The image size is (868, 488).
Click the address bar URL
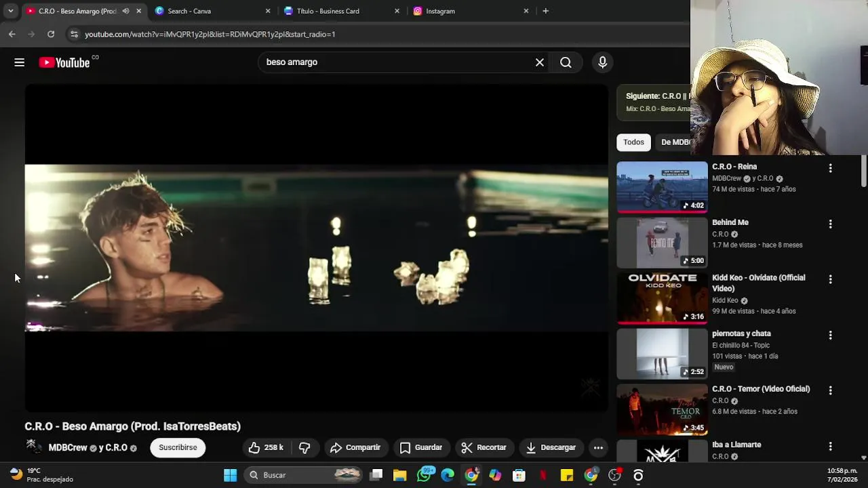210,34
